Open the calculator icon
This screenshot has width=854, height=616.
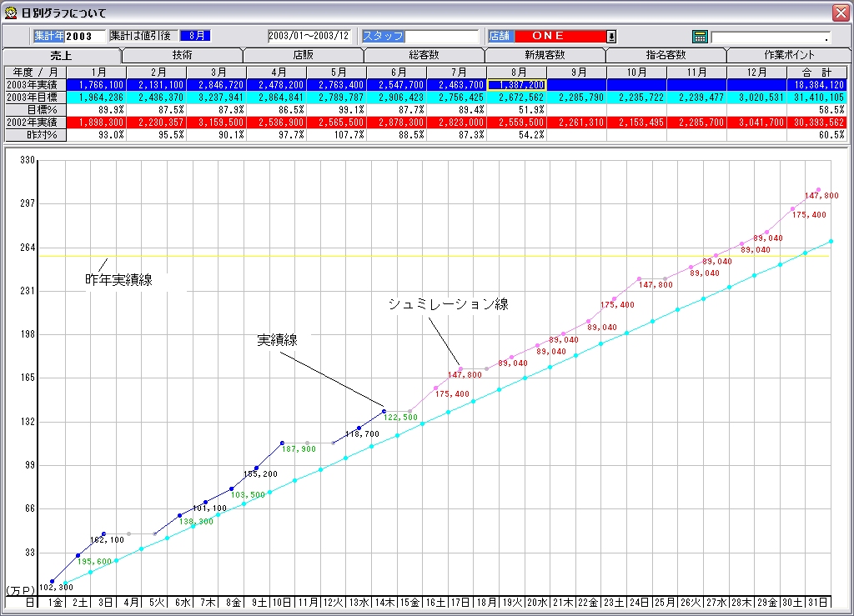700,37
